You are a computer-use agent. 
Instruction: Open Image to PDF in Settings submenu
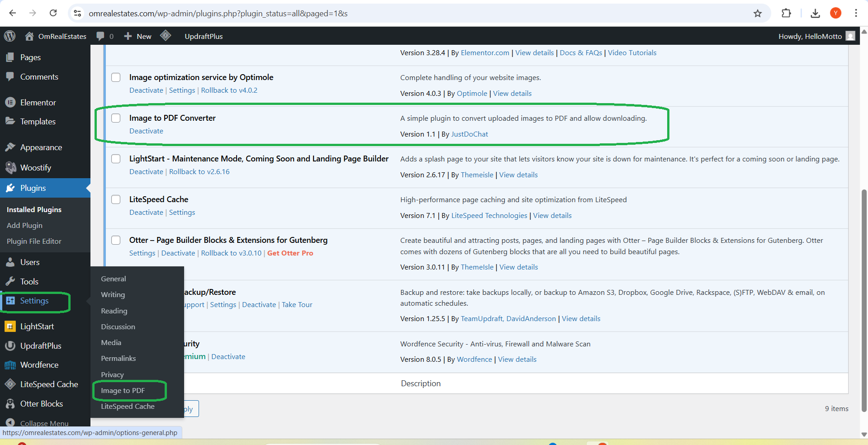pyautogui.click(x=123, y=390)
